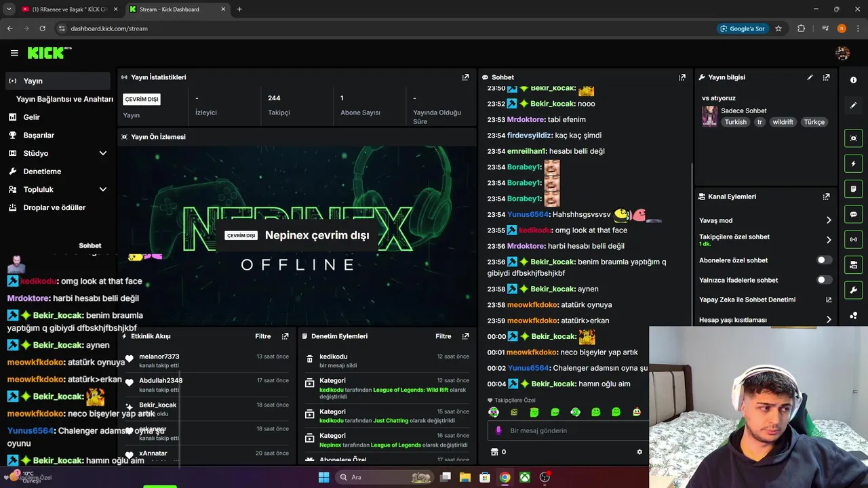868x488 pixels.
Task: Pick the last orange-topped emote in row
Action: (637, 412)
